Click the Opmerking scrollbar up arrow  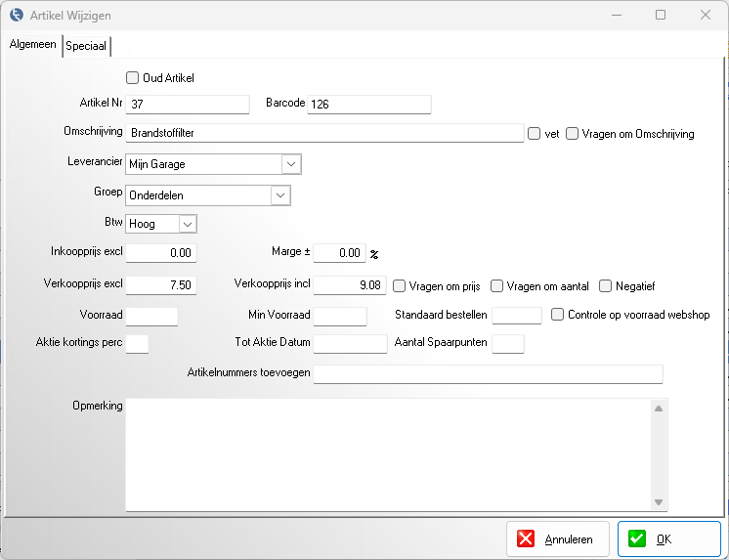tap(660, 409)
